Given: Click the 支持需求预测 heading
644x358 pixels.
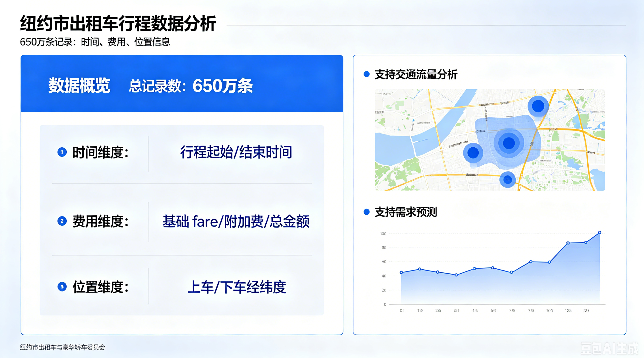Looking at the screenshot, I should pos(405,212).
